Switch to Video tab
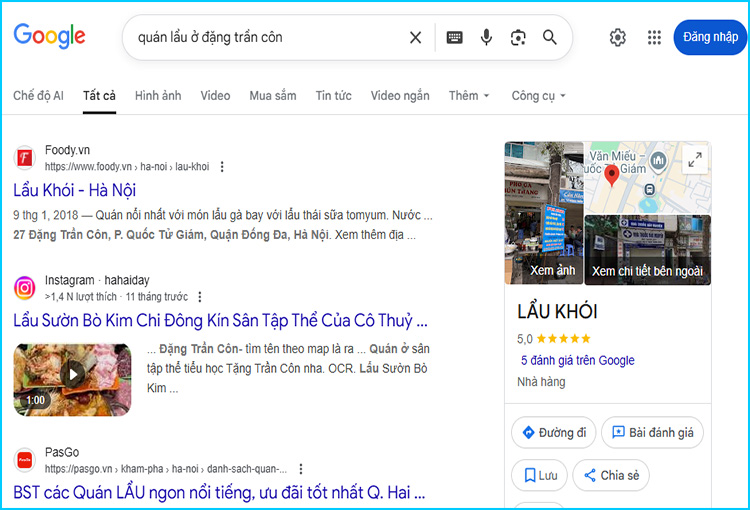Viewport: 750px width, 510px height. (215, 96)
